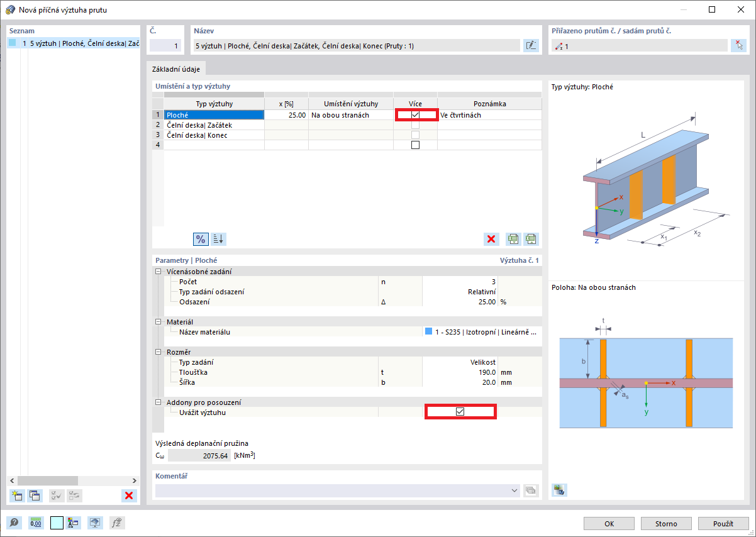Click the fx formula visibility icon
The width and height of the screenshot is (756, 537).
[x=116, y=523]
